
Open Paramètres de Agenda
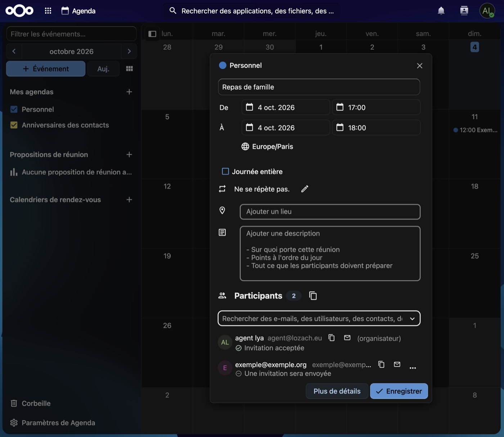pyautogui.click(x=53, y=423)
